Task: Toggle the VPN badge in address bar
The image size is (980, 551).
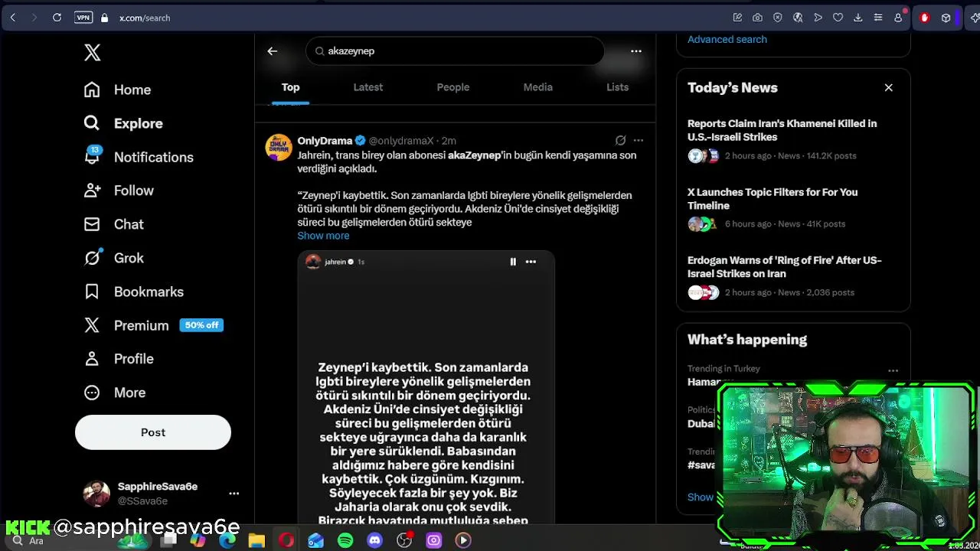Action: click(x=83, y=18)
